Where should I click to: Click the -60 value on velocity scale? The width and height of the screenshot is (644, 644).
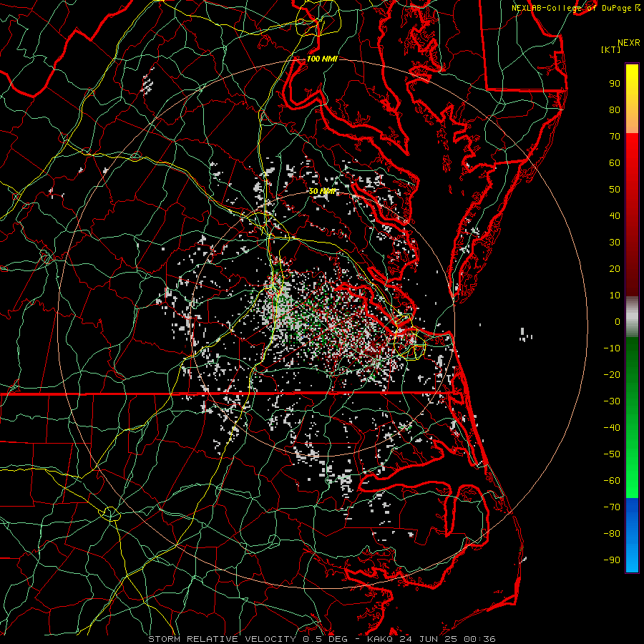(612, 481)
